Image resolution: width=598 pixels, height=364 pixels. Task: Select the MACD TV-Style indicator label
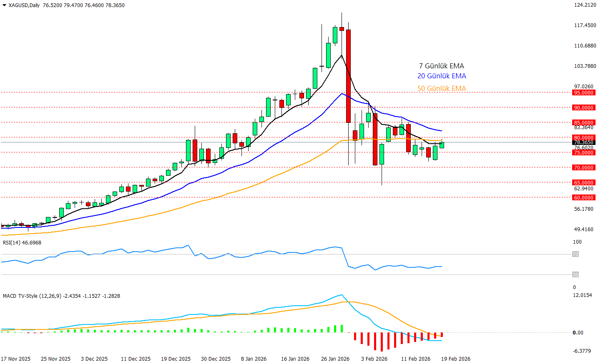coord(61,296)
